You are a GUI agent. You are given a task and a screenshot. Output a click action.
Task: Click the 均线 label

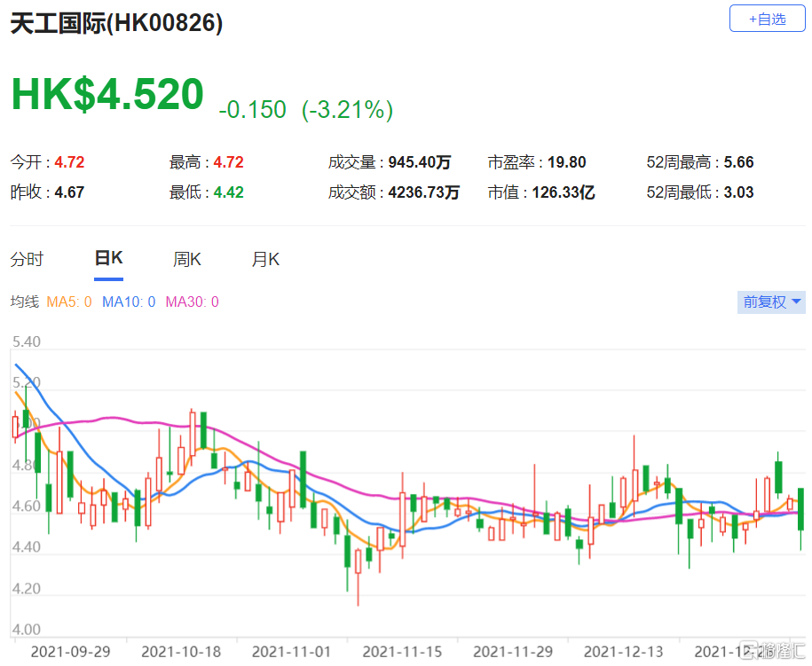click(24, 302)
